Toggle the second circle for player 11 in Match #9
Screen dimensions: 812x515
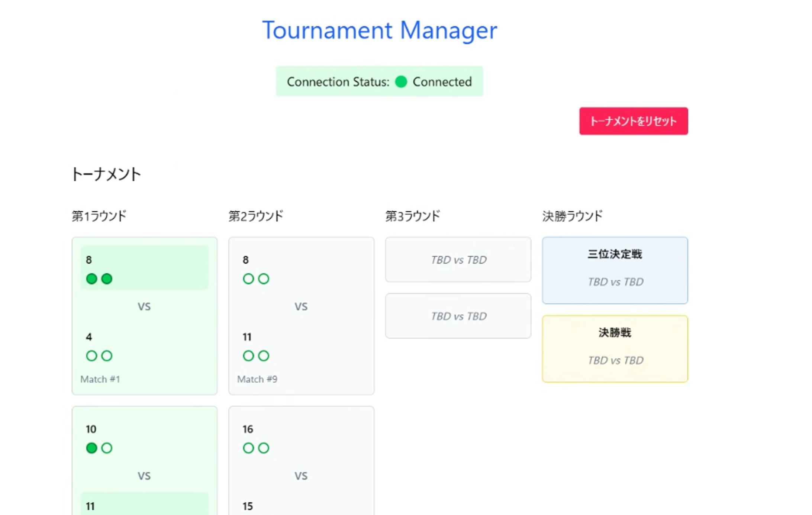[264, 356]
